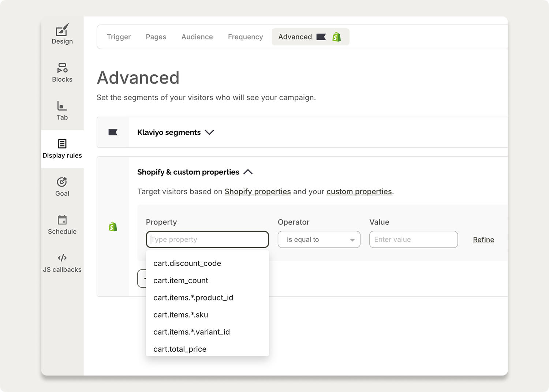Click the Shopify icon next to the property row

[113, 226]
